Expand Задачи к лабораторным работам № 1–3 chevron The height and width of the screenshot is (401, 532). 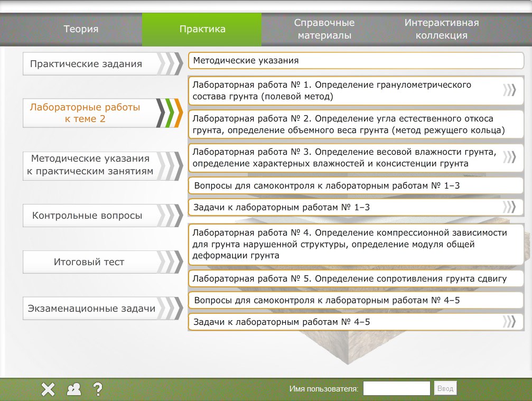[x=509, y=207]
